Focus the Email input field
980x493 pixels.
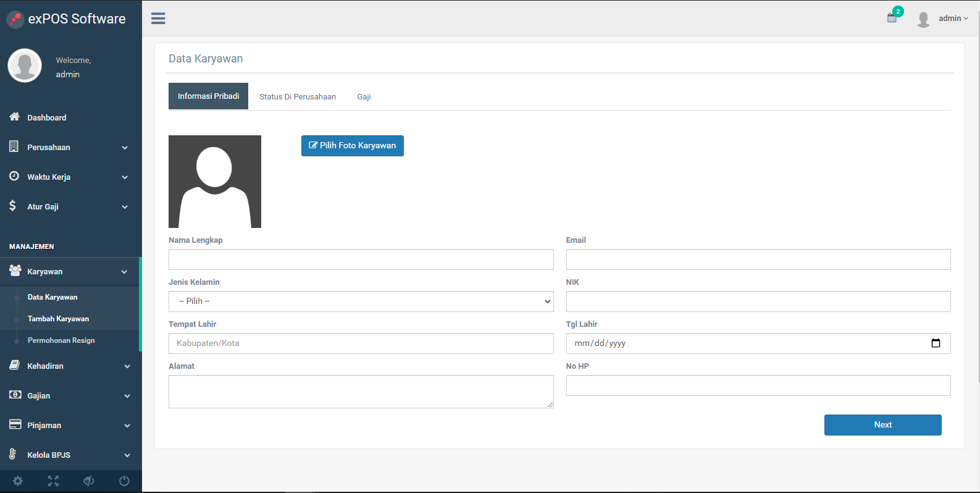758,259
